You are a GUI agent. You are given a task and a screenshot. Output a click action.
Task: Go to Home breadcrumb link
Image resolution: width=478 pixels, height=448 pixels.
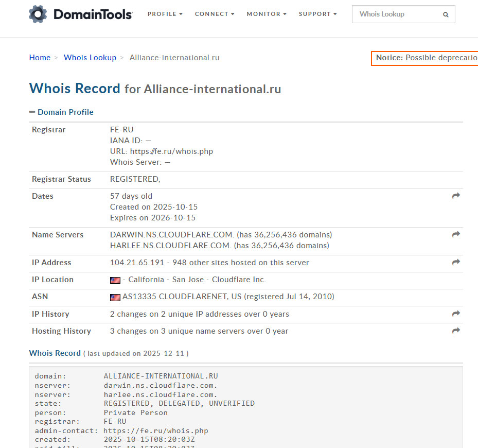pos(40,58)
